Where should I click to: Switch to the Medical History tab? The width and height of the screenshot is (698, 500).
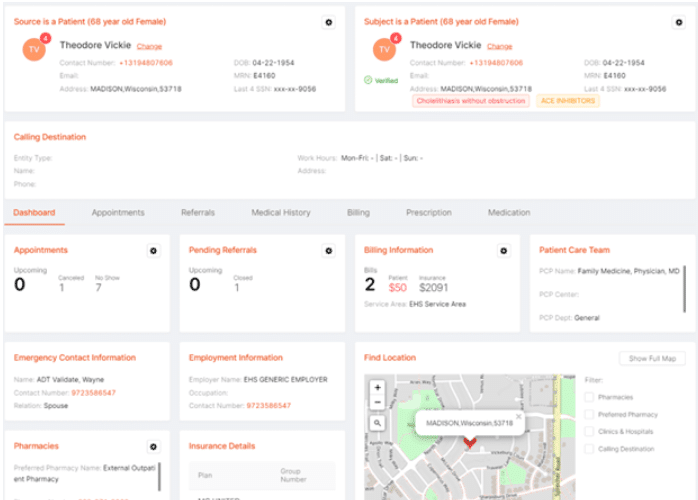(280, 213)
